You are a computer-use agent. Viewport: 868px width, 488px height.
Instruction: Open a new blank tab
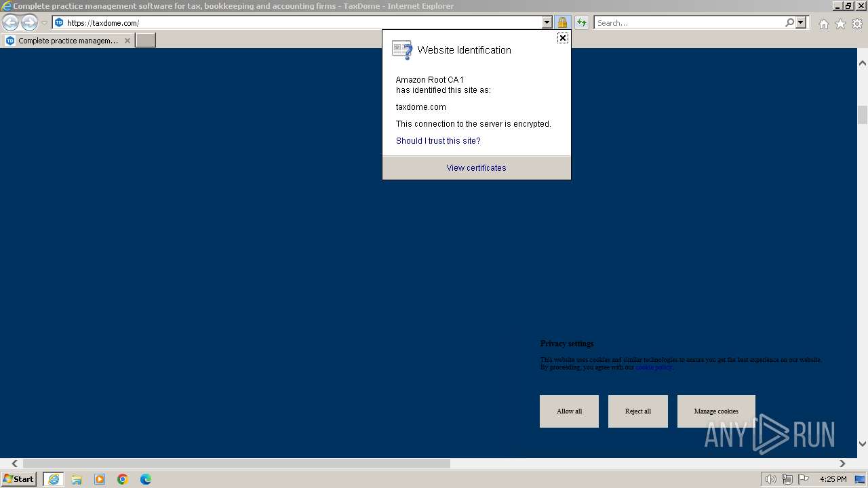(x=146, y=41)
